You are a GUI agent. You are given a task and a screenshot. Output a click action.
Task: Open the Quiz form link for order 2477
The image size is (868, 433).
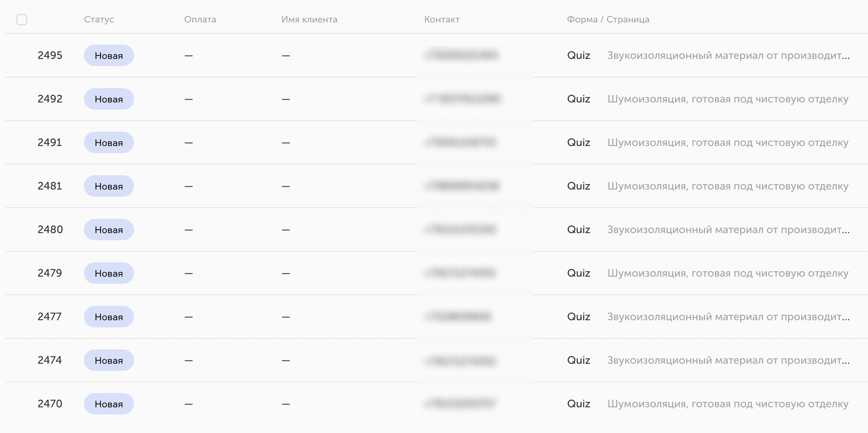[x=579, y=317]
